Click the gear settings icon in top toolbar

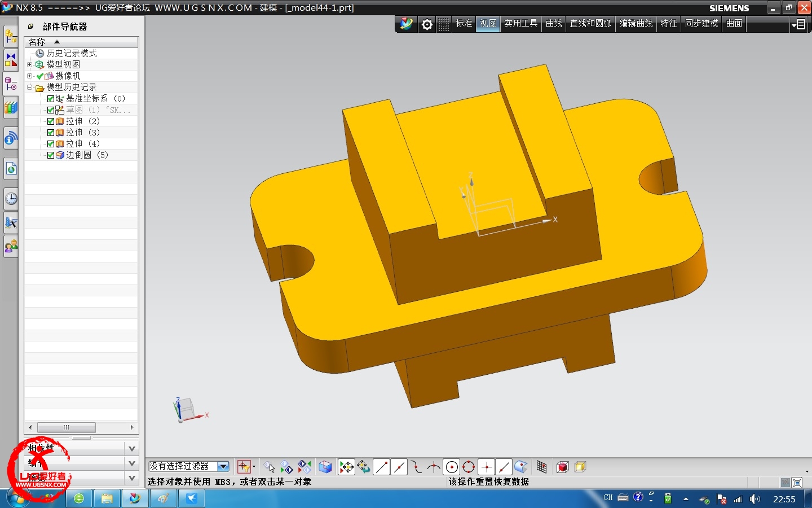(x=427, y=24)
